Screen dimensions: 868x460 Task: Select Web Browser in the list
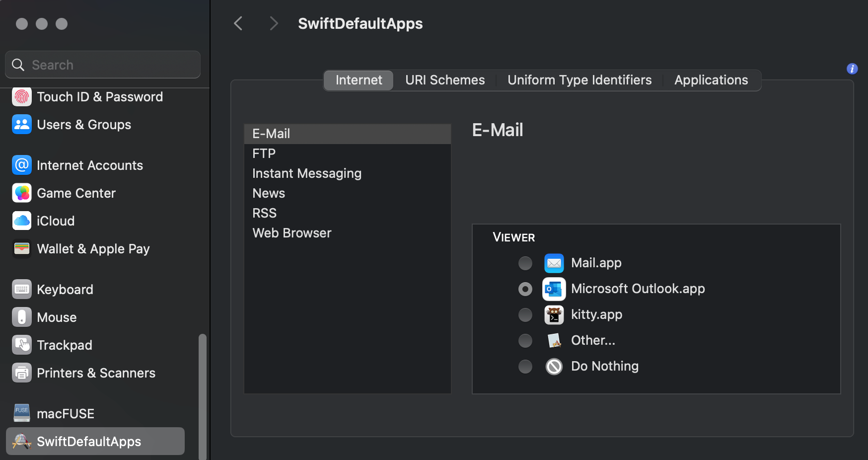point(292,233)
